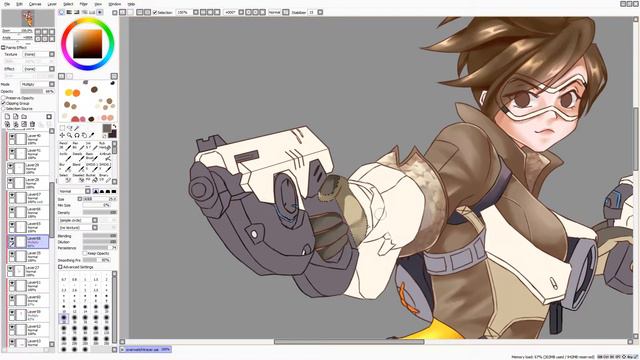The width and height of the screenshot is (640, 360).
Task: Open the Texture dropdown
Action: click(x=39, y=54)
